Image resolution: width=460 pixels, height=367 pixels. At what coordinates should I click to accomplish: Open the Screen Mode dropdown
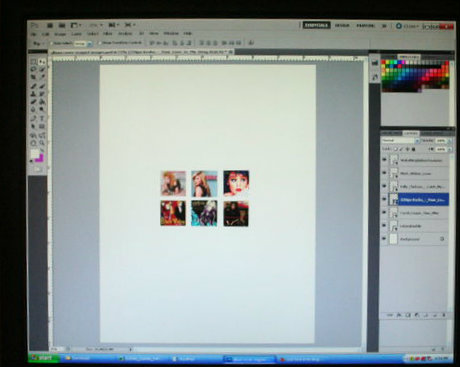point(130,25)
